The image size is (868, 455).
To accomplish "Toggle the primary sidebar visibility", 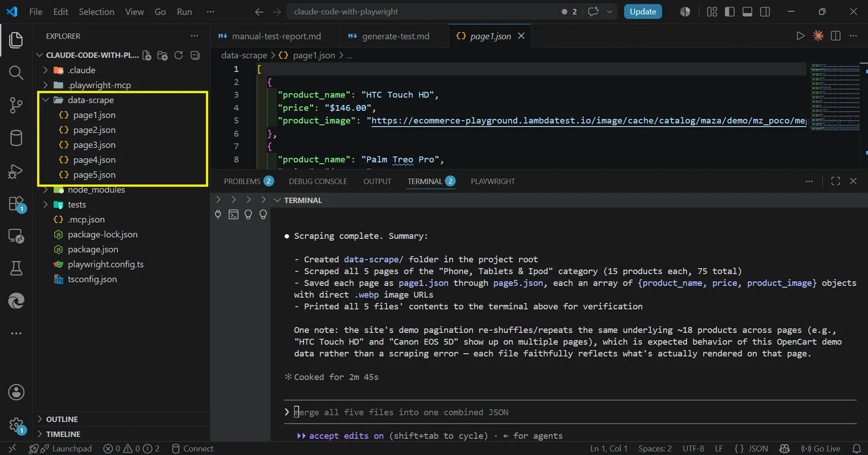I will click(730, 11).
